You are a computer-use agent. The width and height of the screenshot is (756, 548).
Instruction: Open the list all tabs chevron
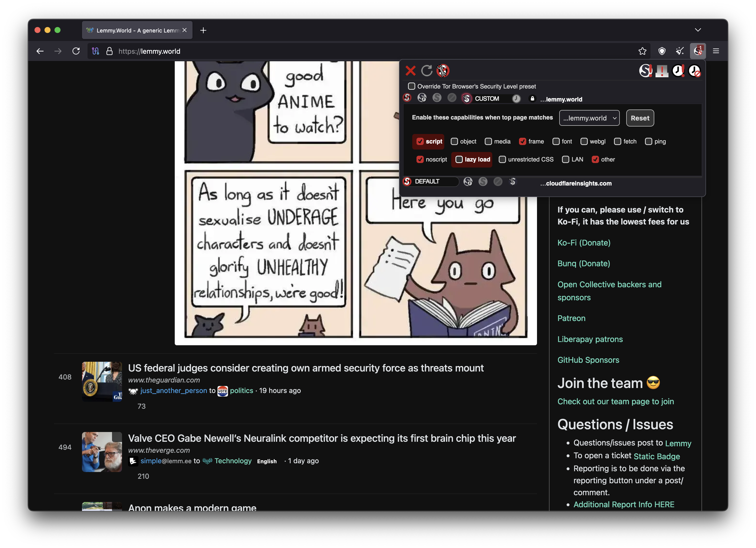point(698,30)
